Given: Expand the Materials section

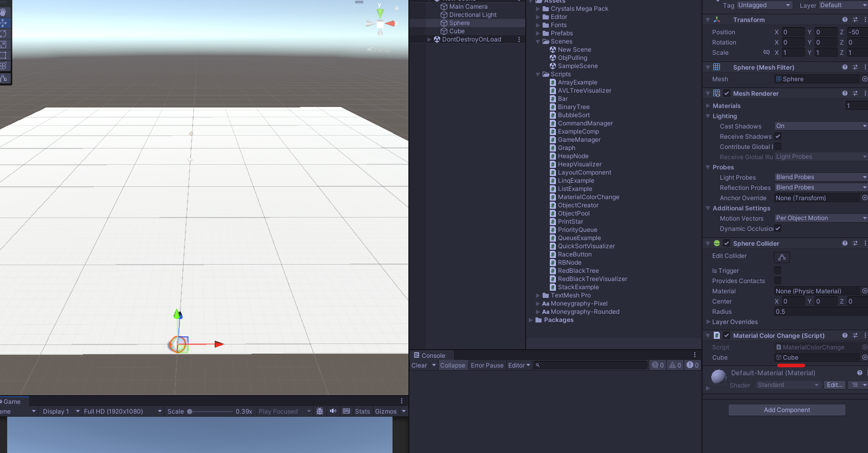Looking at the screenshot, I should point(708,106).
